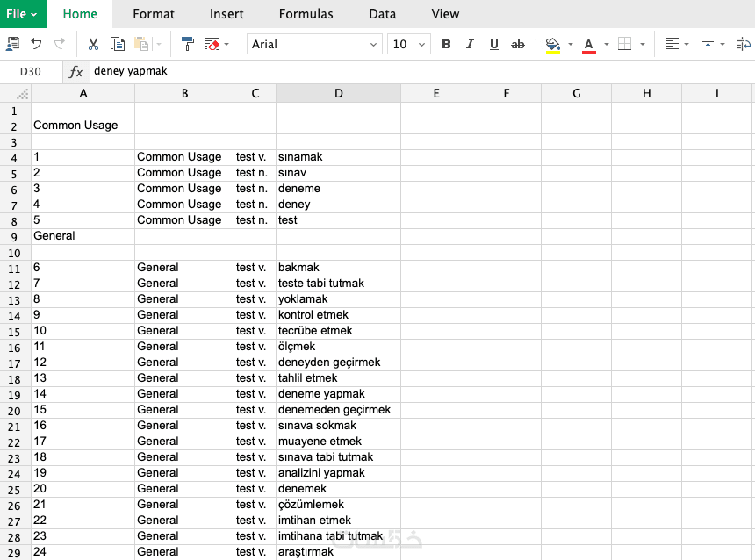Toggle Bold formatting
This screenshot has width=755, height=560.
(446, 44)
